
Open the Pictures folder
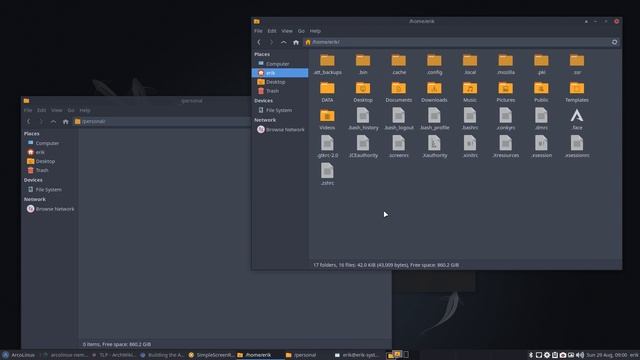(506, 92)
